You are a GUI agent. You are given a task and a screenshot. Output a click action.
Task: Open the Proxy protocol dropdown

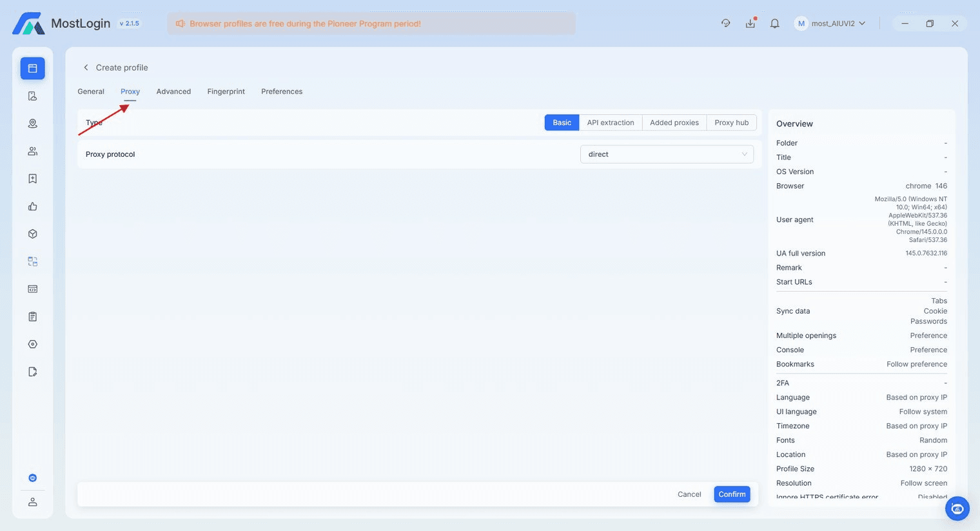coord(667,154)
